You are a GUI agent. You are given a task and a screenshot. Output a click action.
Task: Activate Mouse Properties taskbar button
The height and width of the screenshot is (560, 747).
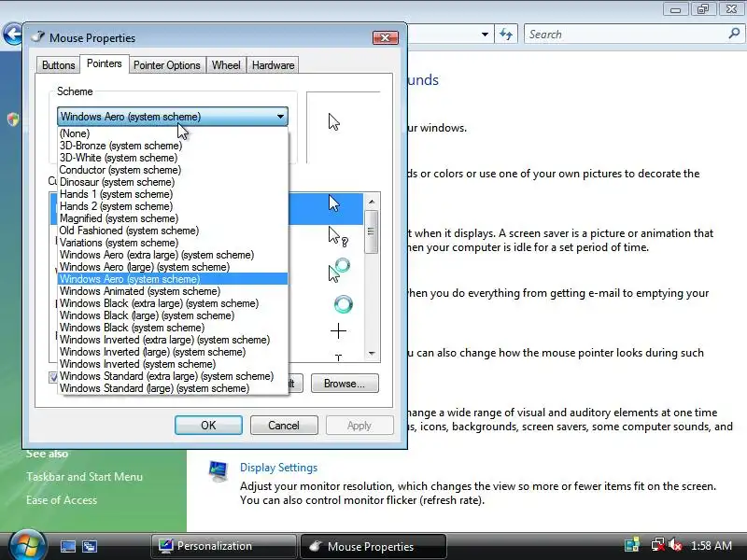coord(373,546)
